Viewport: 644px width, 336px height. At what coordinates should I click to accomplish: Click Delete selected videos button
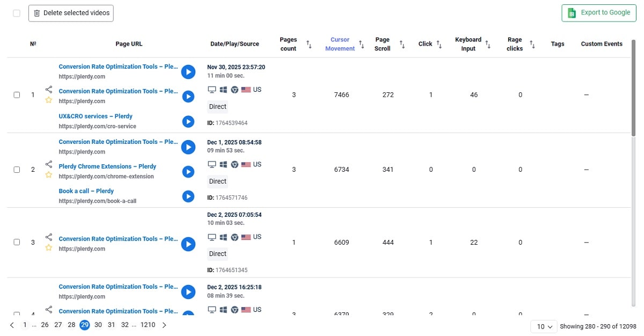[x=71, y=13]
